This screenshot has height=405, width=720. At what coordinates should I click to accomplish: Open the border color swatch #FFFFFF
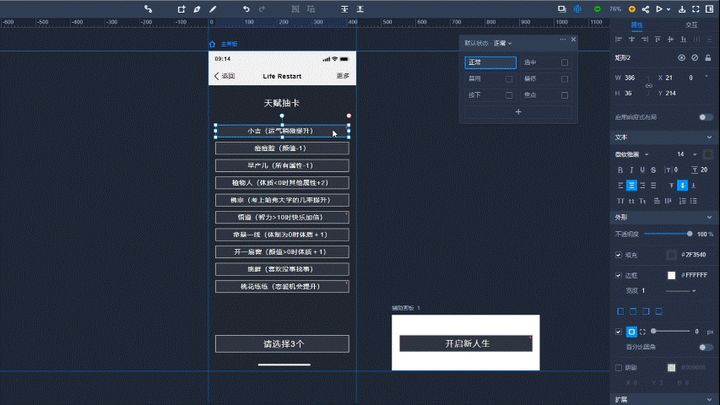click(x=671, y=276)
